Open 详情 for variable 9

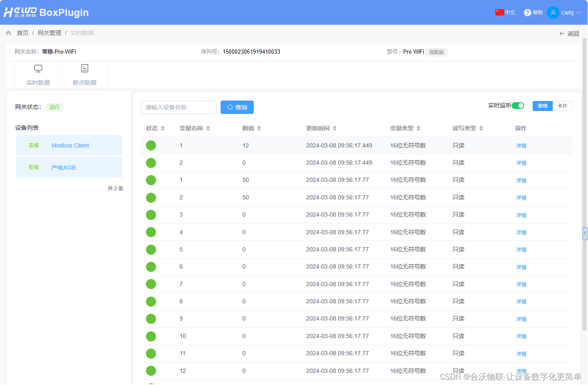pos(521,319)
